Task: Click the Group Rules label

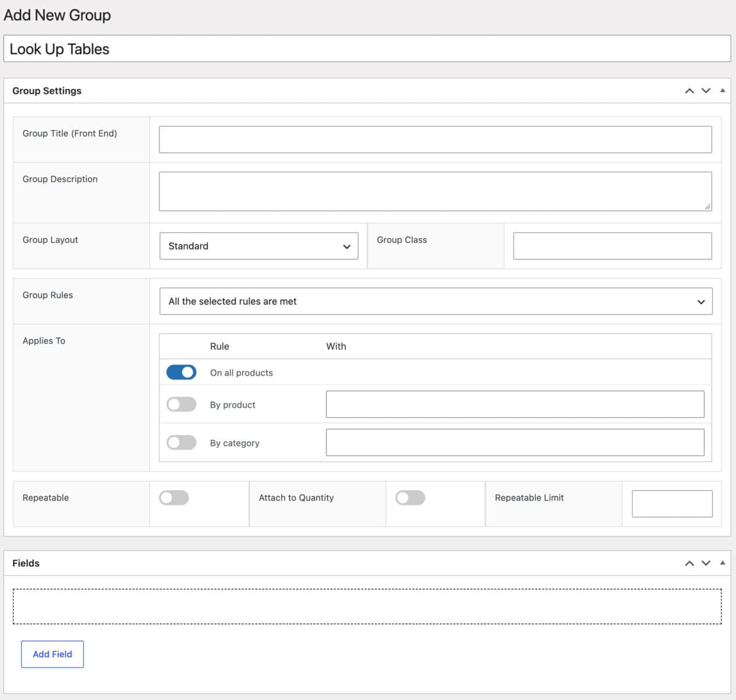Action: 48,295
